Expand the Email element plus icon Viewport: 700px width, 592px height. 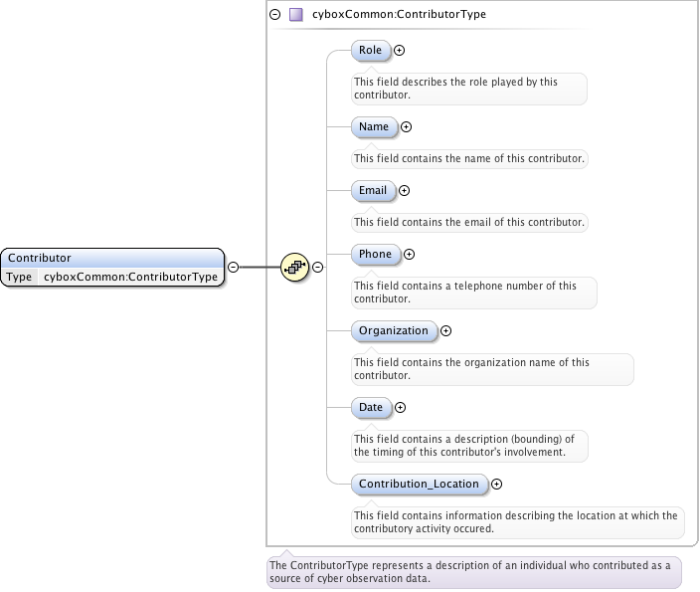click(404, 190)
